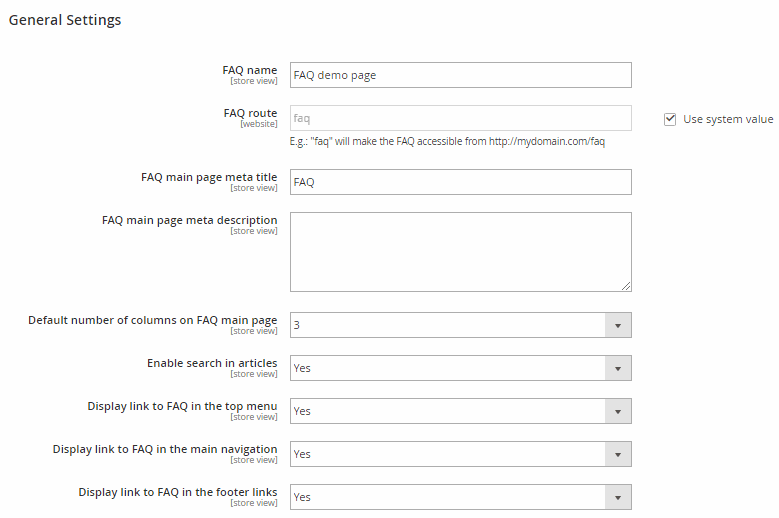The image size is (779, 518).
Task: Expand the main navigation FAQ link dropdown
Action: tap(460, 454)
